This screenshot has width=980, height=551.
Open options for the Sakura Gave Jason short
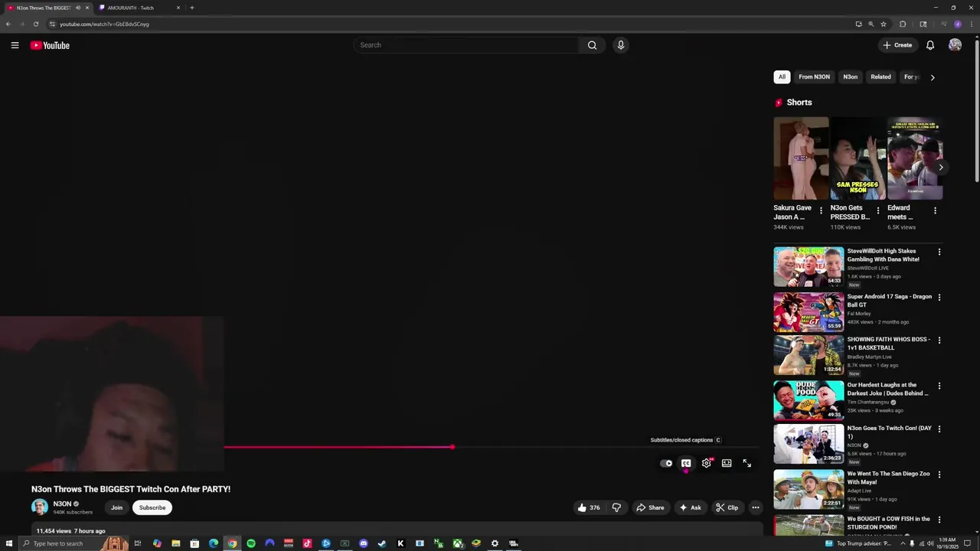(821, 210)
